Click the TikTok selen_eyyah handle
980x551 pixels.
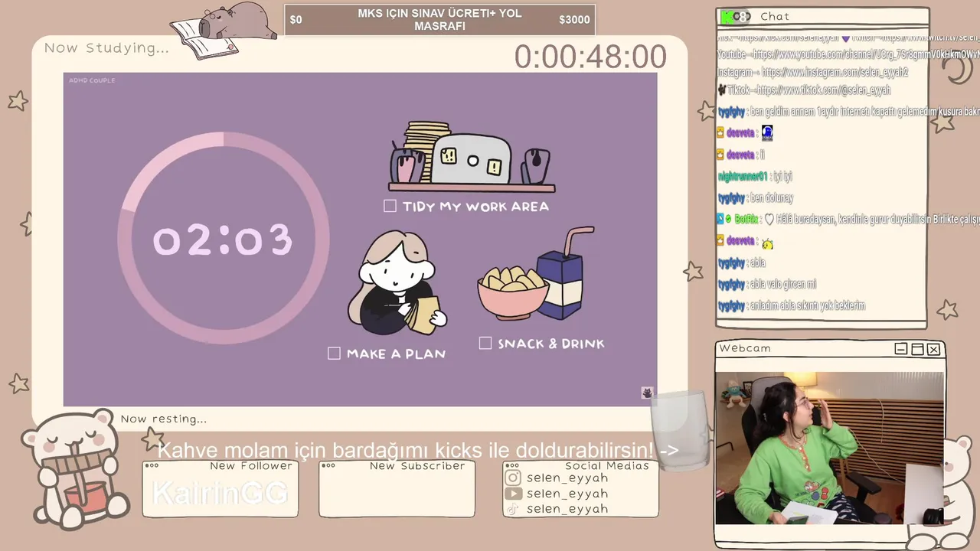coord(567,509)
